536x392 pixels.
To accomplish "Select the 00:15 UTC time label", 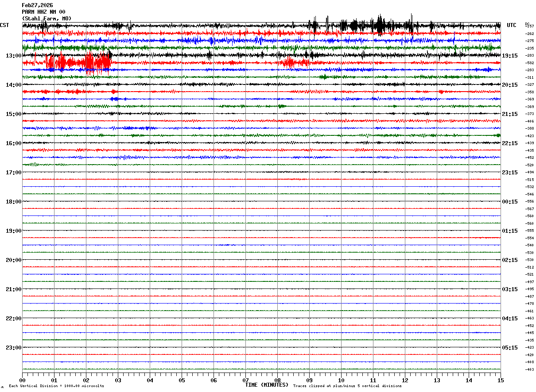I will click(510, 202).
